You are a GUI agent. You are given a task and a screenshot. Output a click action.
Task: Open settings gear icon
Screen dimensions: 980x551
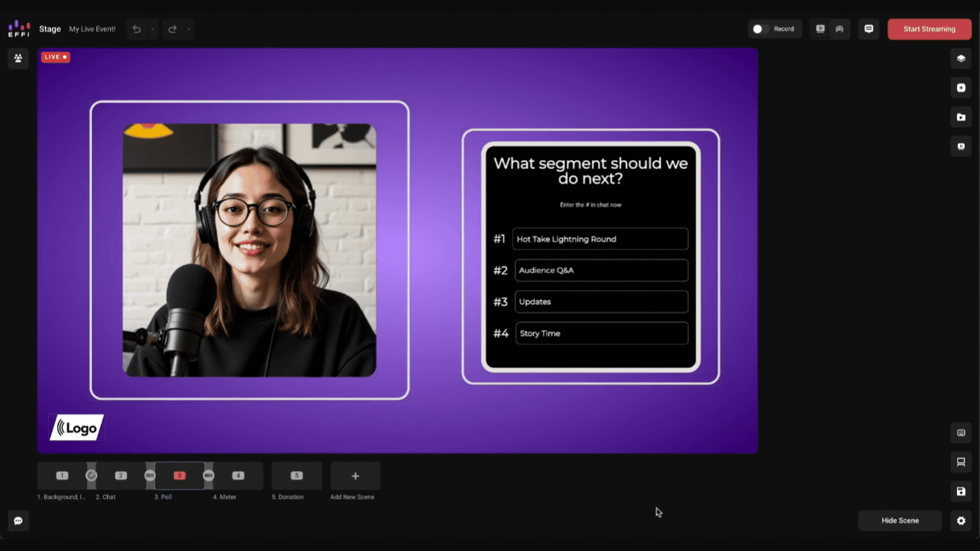point(961,520)
